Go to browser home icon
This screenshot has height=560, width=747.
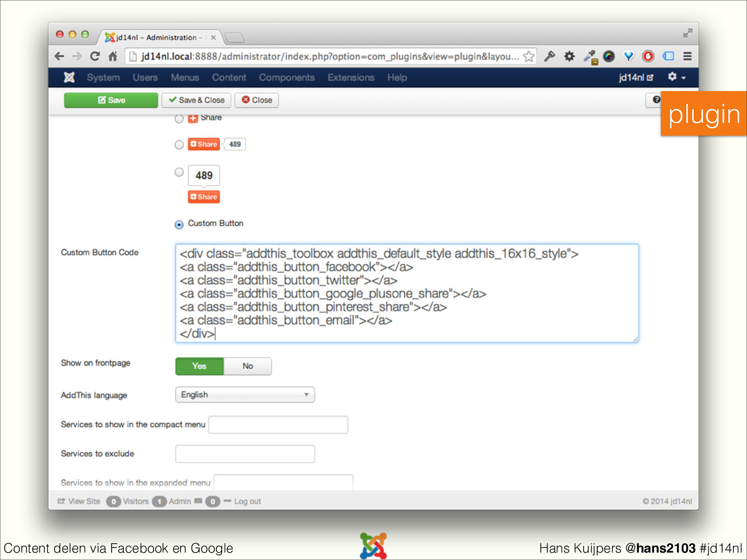[113, 56]
